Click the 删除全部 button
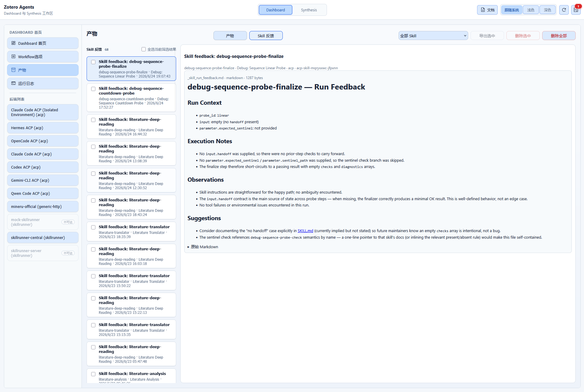The width and height of the screenshot is (584, 392). tap(559, 36)
